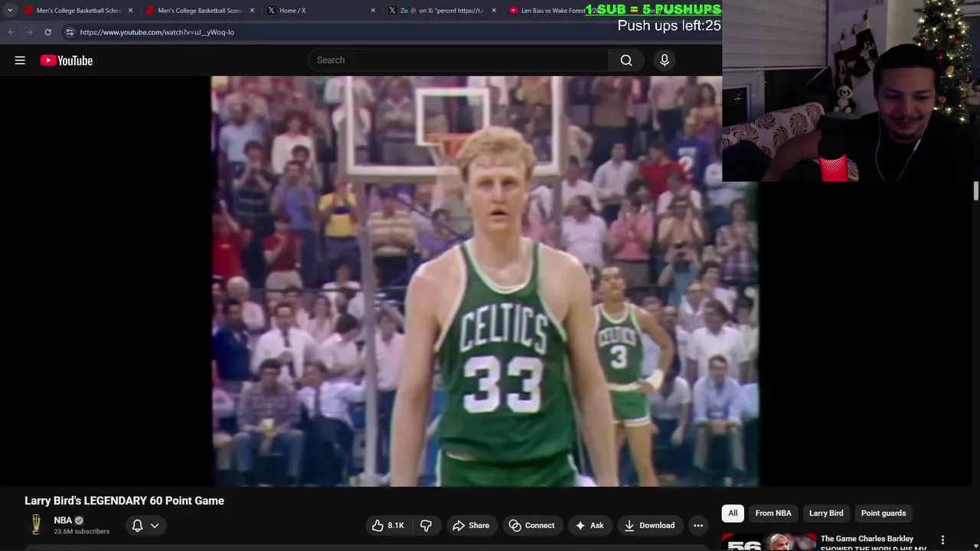The width and height of the screenshot is (980, 551).
Task: Share the Larry Bird video
Action: 471,525
